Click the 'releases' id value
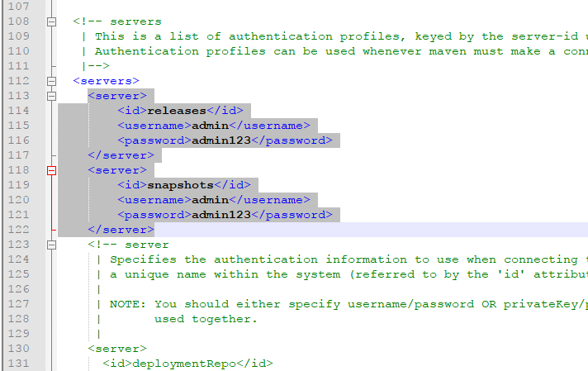 tap(177, 111)
